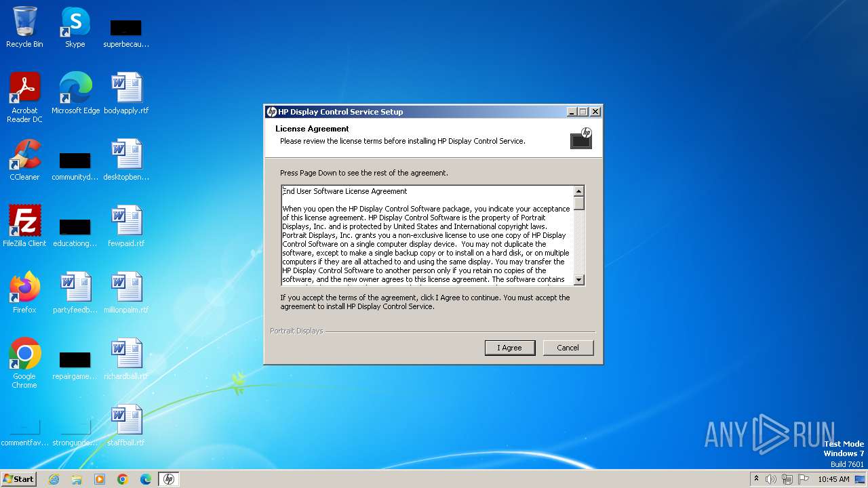Open Internet Explorer in taskbar
The image size is (868, 488).
pyautogui.click(x=54, y=479)
